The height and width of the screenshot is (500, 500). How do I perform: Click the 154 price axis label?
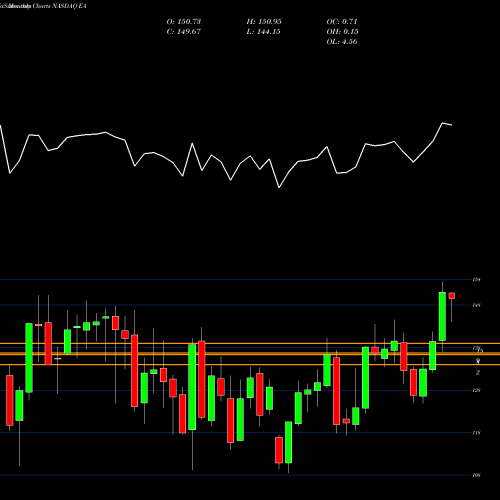476,280
